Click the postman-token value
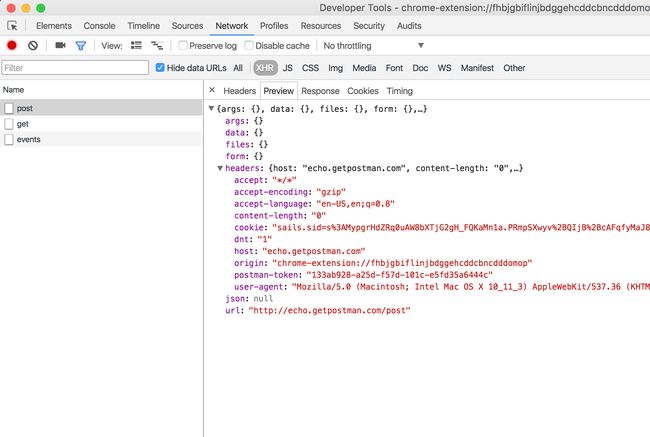Image resolution: width=650 pixels, height=437 pixels. (400, 275)
